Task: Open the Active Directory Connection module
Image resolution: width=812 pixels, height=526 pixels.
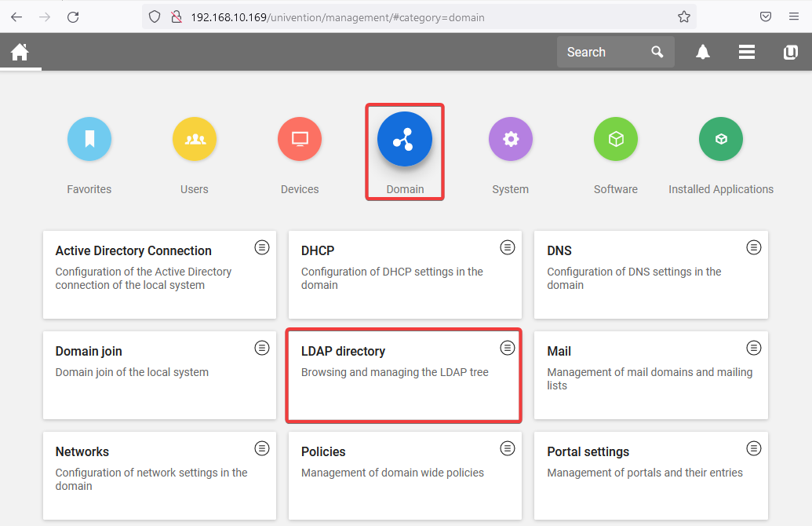Action: pyautogui.click(x=149, y=274)
